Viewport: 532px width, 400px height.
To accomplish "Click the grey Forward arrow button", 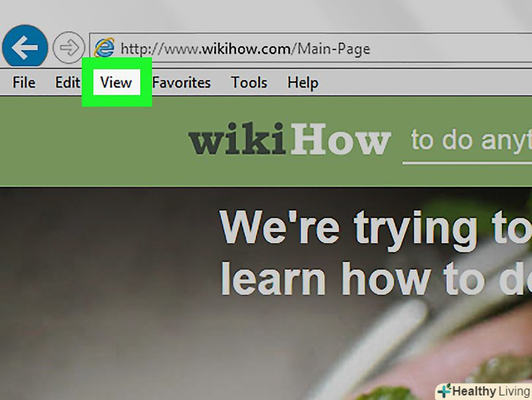I will [x=69, y=47].
